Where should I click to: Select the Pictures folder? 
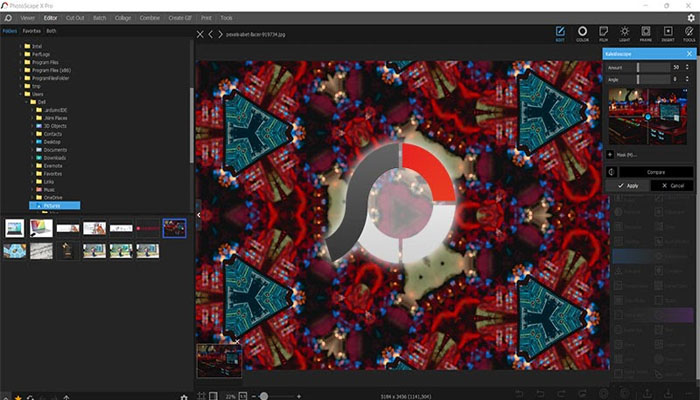pyautogui.click(x=54, y=205)
